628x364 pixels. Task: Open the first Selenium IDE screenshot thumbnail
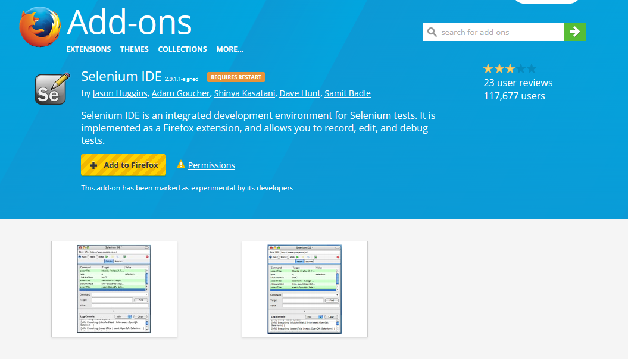114,289
